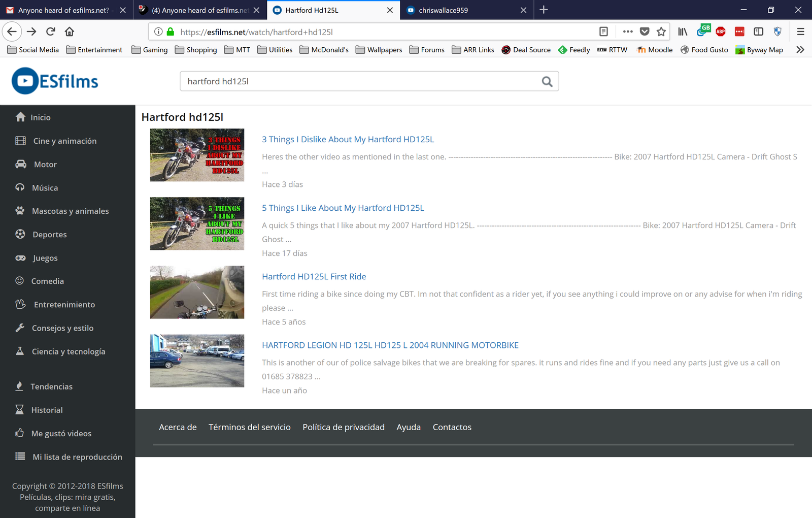The height and width of the screenshot is (518, 812).
Task: Open the Utilities bookmarks folder
Action: [x=275, y=49]
